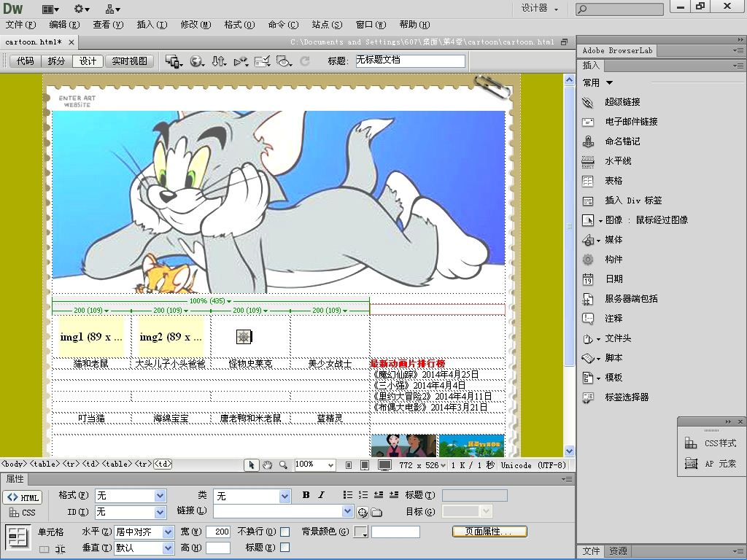Click Insert Div tag icon
This screenshot has width=747, height=560.
click(x=588, y=201)
